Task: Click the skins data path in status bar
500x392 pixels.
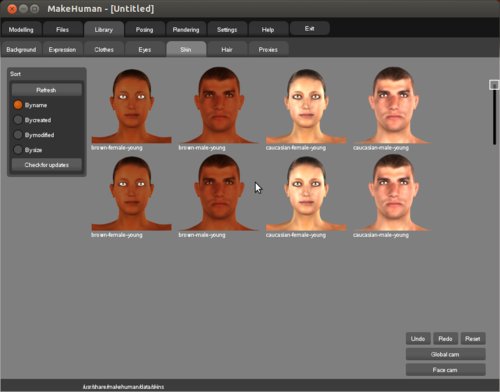Action: (123, 387)
